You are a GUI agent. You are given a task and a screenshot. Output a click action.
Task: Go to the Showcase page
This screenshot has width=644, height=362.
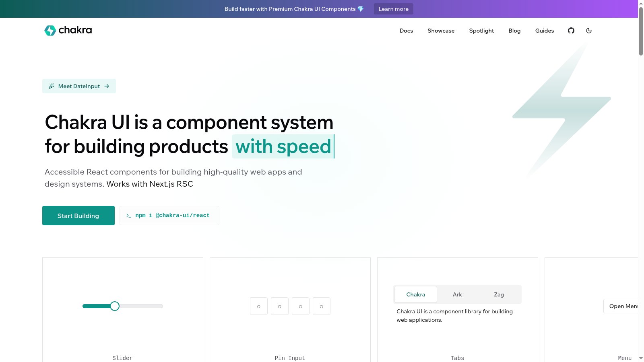(441, 31)
